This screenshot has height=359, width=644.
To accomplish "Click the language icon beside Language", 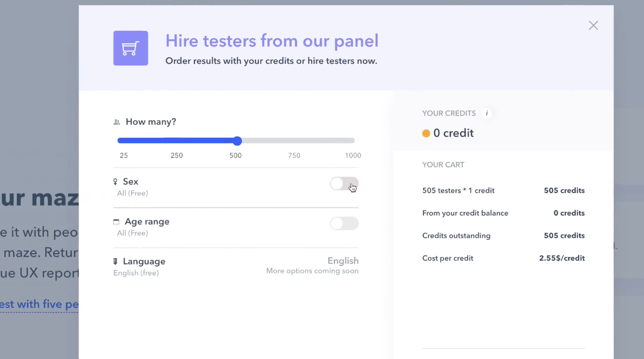I will pyautogui.click(x=115, y=262).
